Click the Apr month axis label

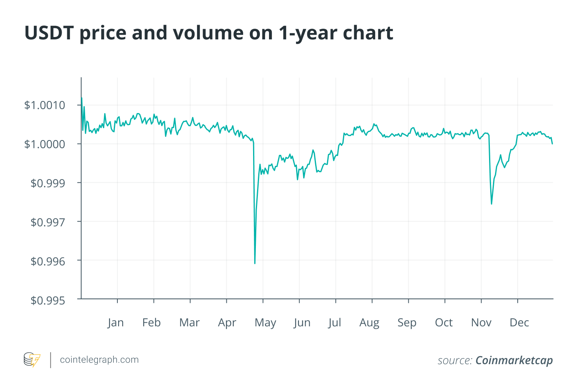(227, 323)
